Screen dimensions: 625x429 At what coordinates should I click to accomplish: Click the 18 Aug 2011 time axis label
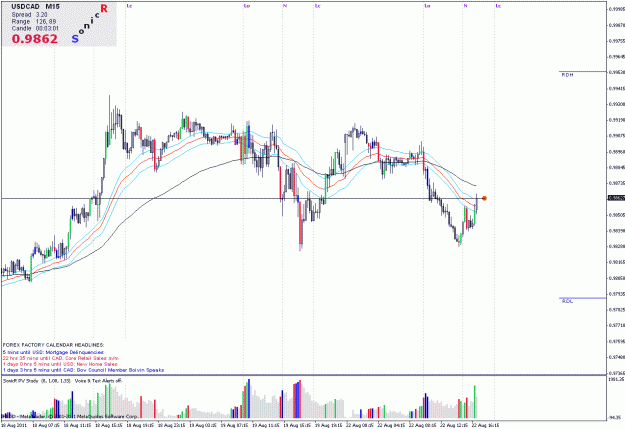point(13,425)
